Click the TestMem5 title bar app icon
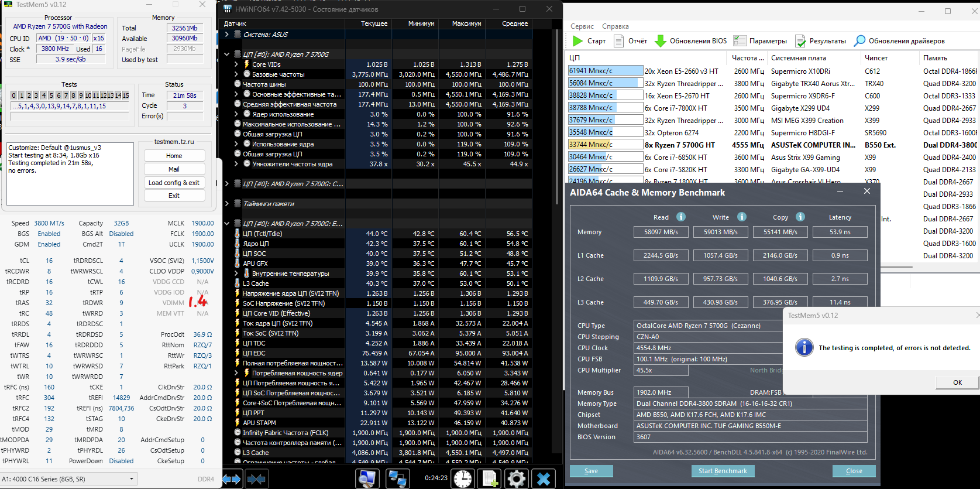Viewport: 980px width, 489px height. pyautogui.click(x=8, y=5)
